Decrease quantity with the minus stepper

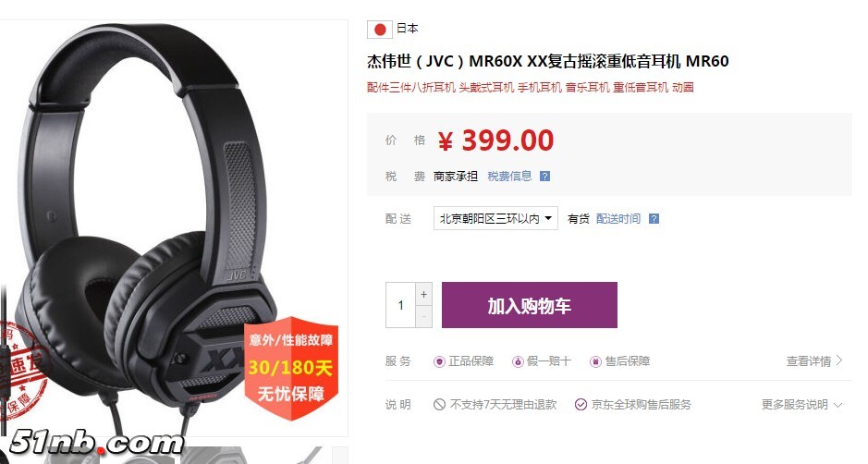[x=423, y=316]
